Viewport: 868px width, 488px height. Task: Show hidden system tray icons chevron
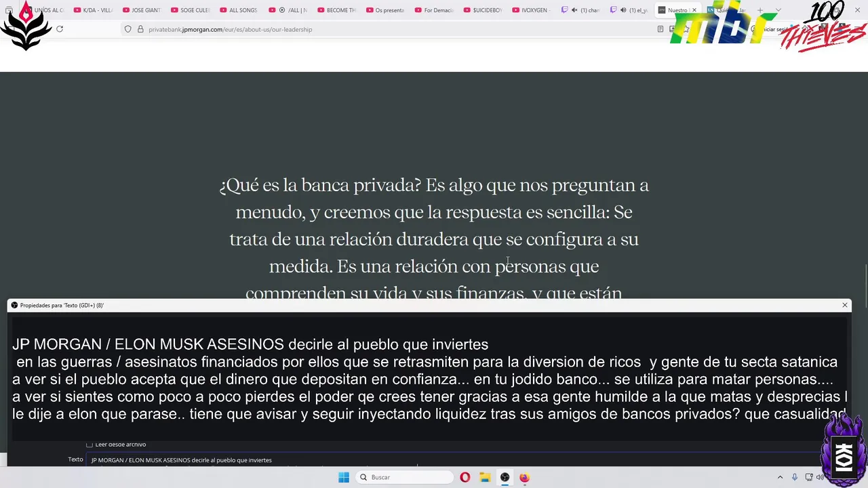pos(780,477)
